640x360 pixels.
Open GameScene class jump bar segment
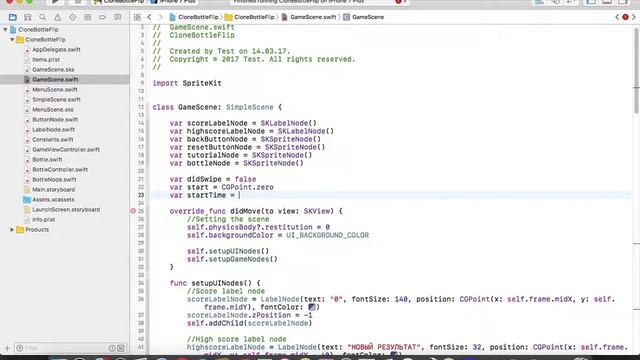tap(364, 17)
